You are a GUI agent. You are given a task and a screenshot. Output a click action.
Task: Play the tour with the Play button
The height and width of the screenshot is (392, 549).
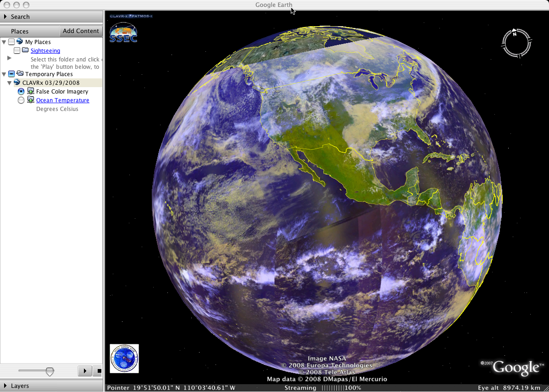pyautogui.click(x=84, y=370)
